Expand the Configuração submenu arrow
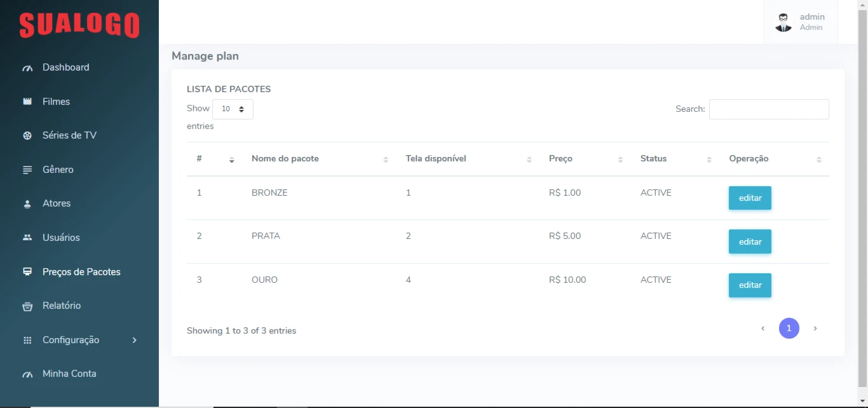 134,340
